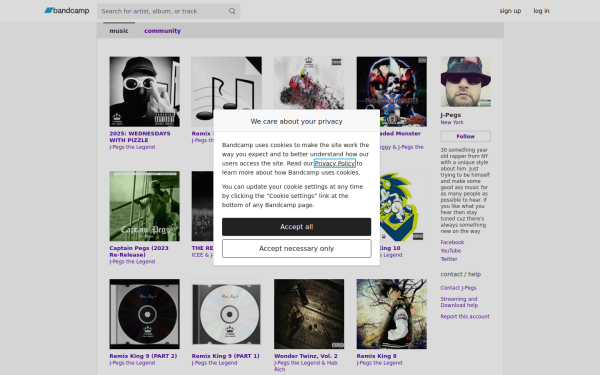Choose Accept necessary only

(x=297, y=248)
